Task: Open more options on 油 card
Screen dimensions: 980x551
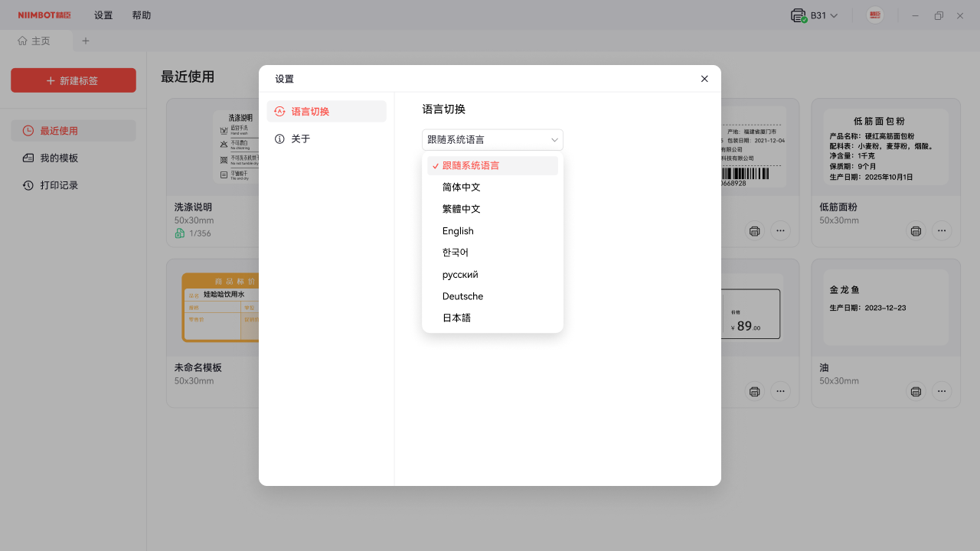Action: 941,392
